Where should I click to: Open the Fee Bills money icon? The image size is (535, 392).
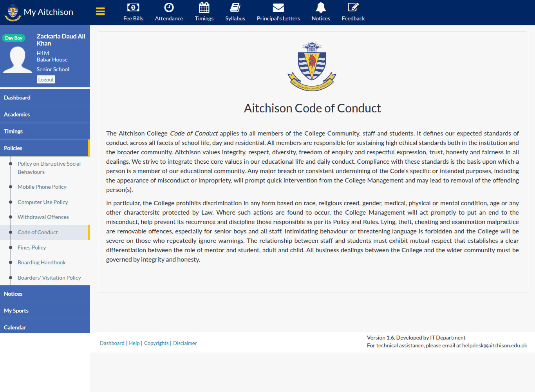coord(133,7)
